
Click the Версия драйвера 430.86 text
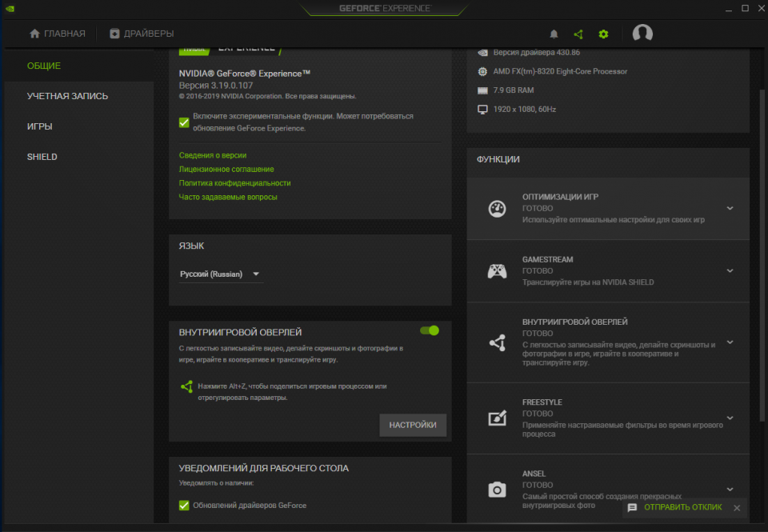536,53
